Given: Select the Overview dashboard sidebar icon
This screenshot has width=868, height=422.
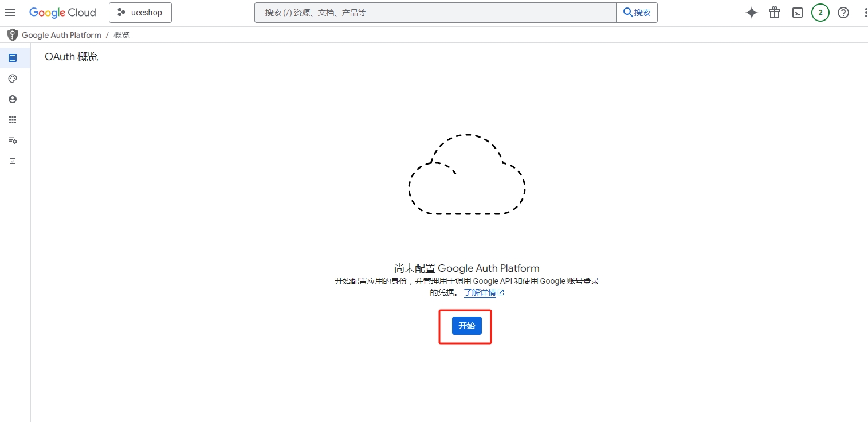Looking at the screenshot, I should (13, 58).
